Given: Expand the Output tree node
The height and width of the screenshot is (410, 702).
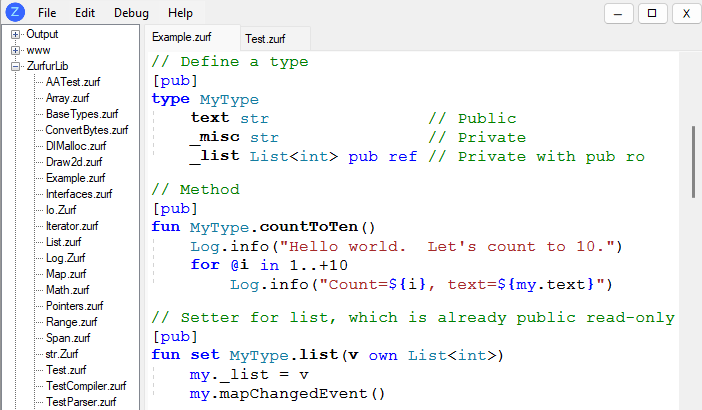Looking at the screenshot, I should [x=15, y=34].
